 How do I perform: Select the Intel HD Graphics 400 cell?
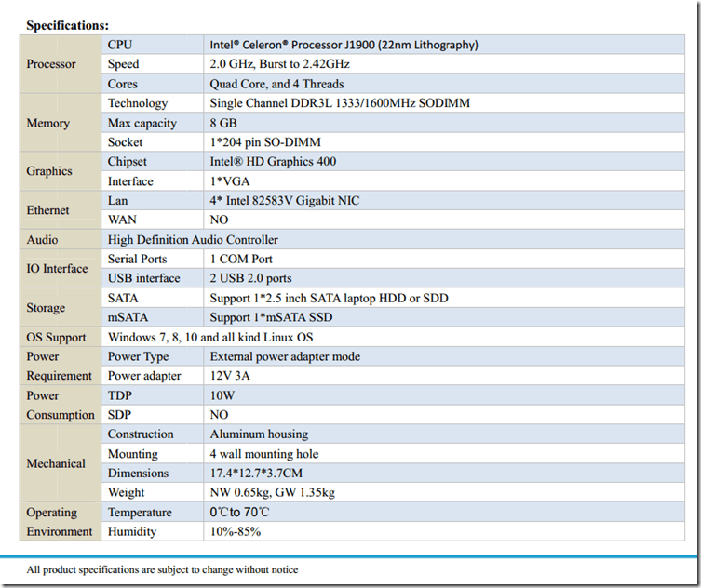pyautogui.click(x=273, y=162)
